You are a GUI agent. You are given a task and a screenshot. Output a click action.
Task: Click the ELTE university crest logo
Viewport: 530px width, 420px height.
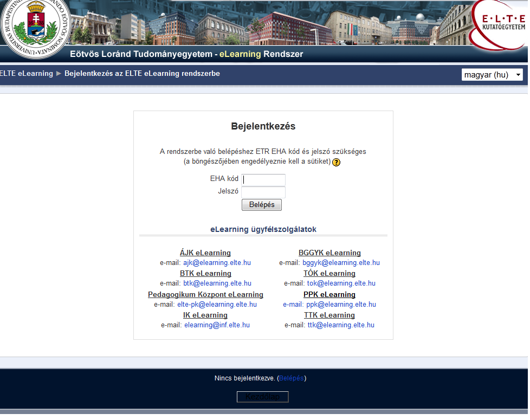coord(35,28)
